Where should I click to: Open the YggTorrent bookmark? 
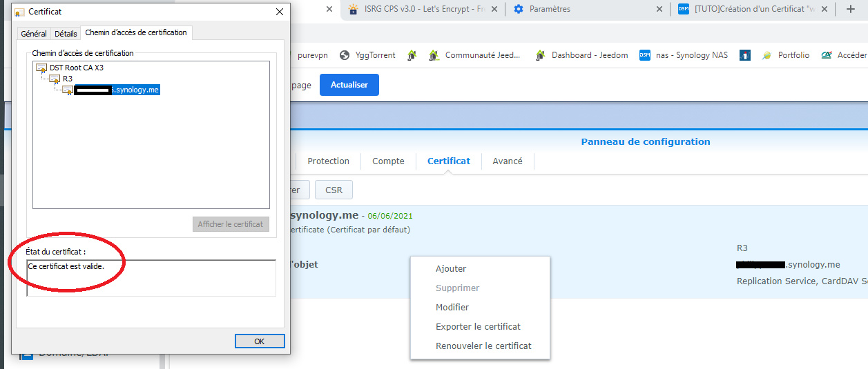[x=367, y=55]
